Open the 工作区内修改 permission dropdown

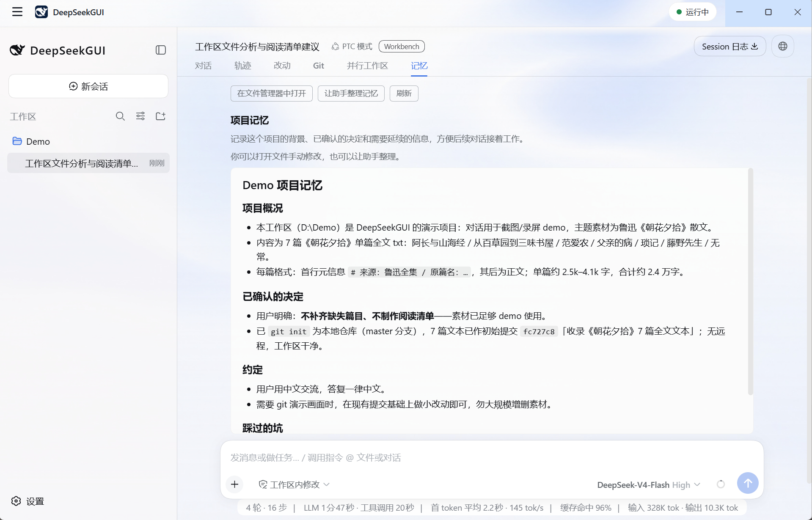[x=294, y=484]
